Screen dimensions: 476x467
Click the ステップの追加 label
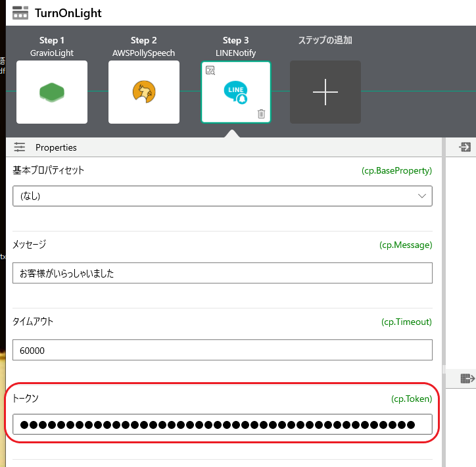tap(325, 40)
